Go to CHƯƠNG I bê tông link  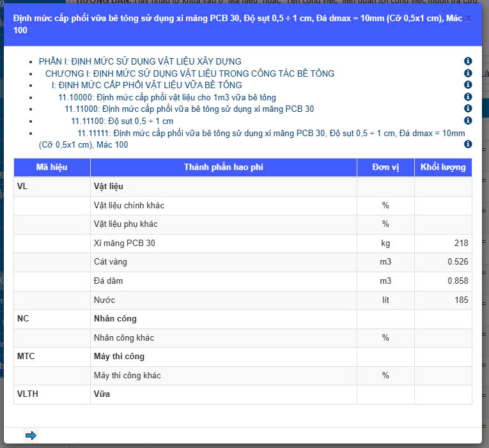click(x=190, y=73)
